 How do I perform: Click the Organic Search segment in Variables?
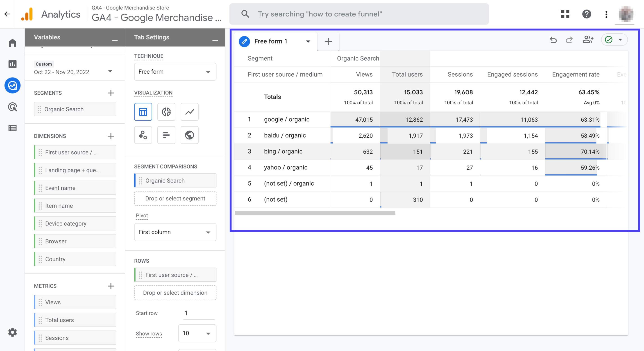[75, 109]
